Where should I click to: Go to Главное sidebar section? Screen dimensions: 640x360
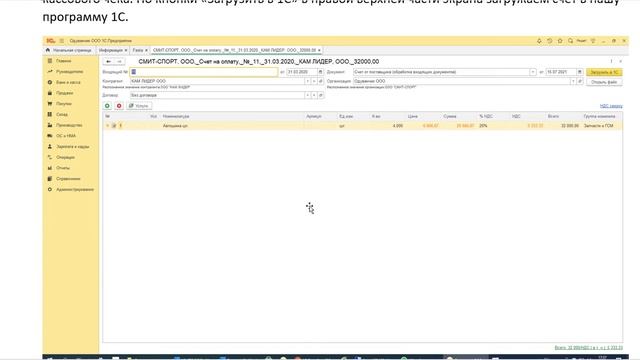(64, 61)
